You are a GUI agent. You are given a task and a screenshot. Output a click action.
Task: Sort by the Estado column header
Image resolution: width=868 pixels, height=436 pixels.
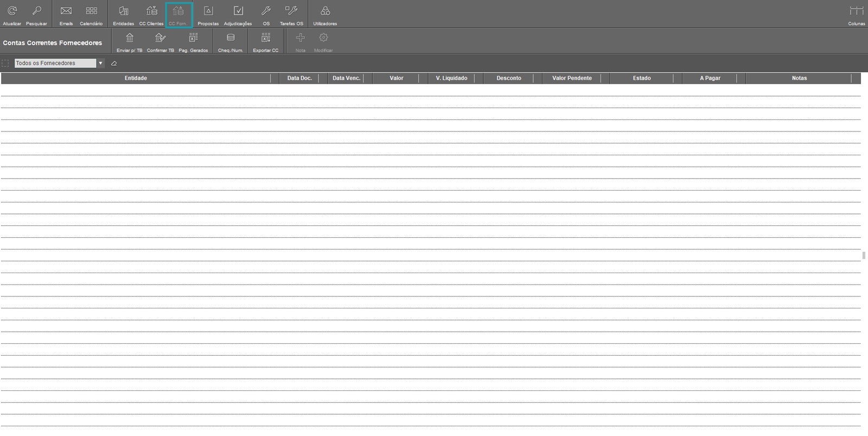click(642, 78)
